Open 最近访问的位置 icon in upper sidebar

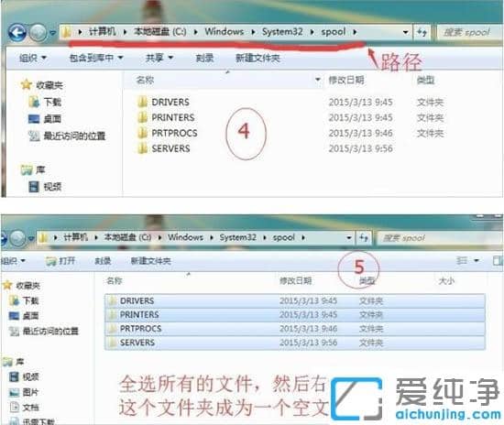(x=34, y=136)
